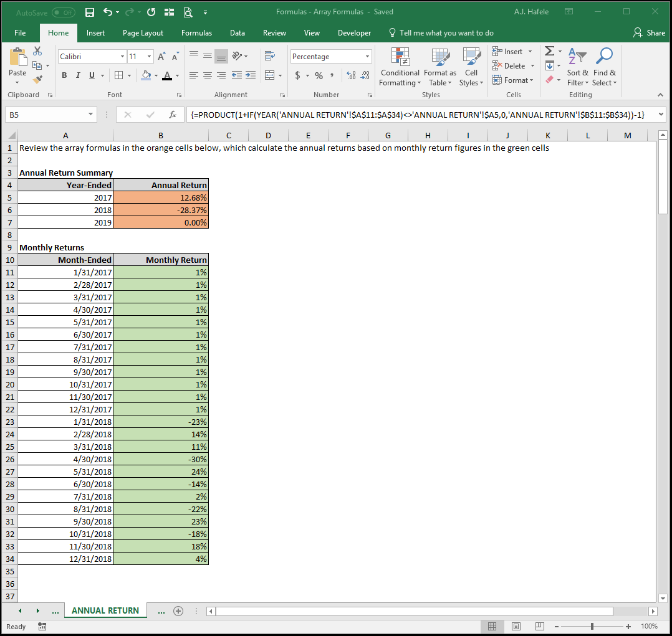Image resolution: width=672 pixels, height=636 pixels.
Task: Open the File menu
Action: (20, 33)
